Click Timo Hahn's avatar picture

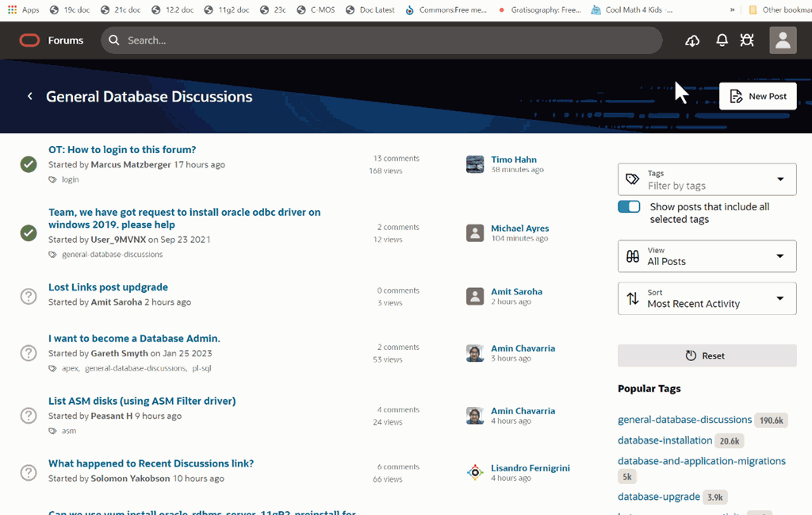[x=474, y=164]
